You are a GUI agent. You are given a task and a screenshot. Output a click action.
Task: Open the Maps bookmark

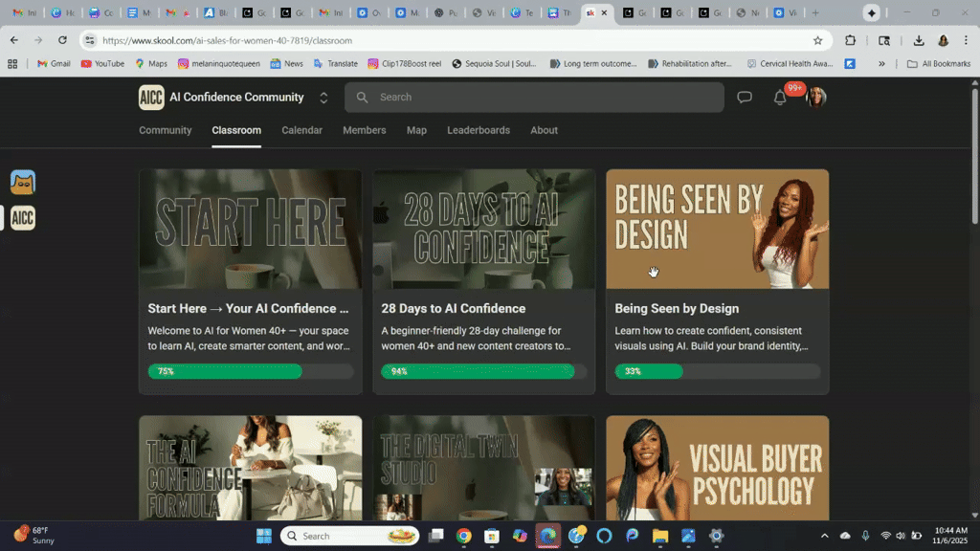(151, 64)
